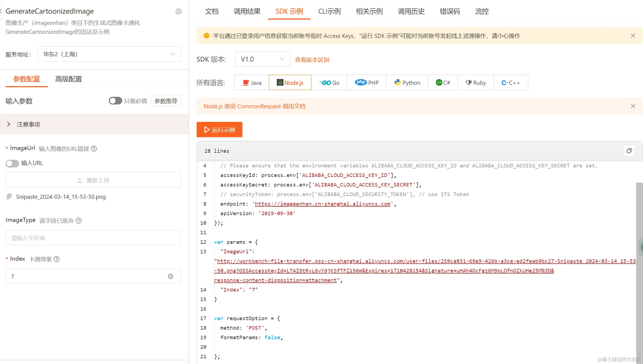Choose Go as SDK language

coord(329,82)
